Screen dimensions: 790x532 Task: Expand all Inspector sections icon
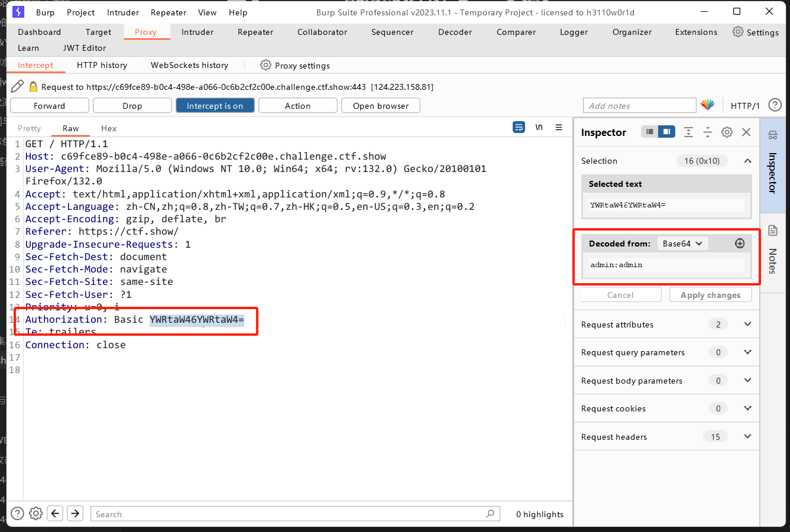click(688, 132)
